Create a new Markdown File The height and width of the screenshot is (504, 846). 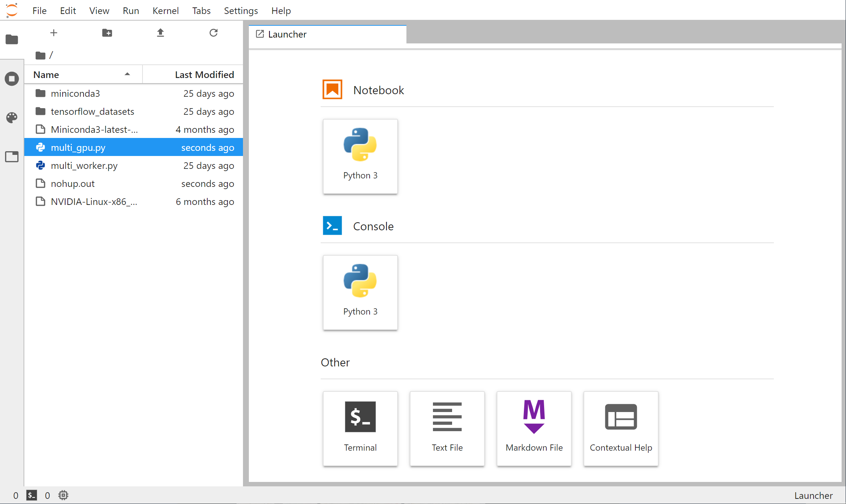tap(534, 429)
